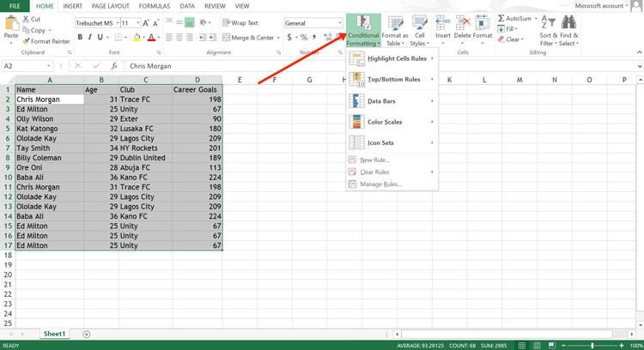The height and width of the screenshot is (350, 644).
Task: Click the zoom in plus button
Action: point(622,346)
